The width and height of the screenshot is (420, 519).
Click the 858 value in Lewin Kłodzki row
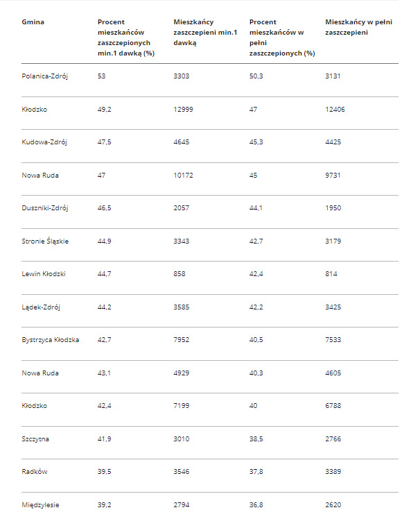(x=180, y=274)
